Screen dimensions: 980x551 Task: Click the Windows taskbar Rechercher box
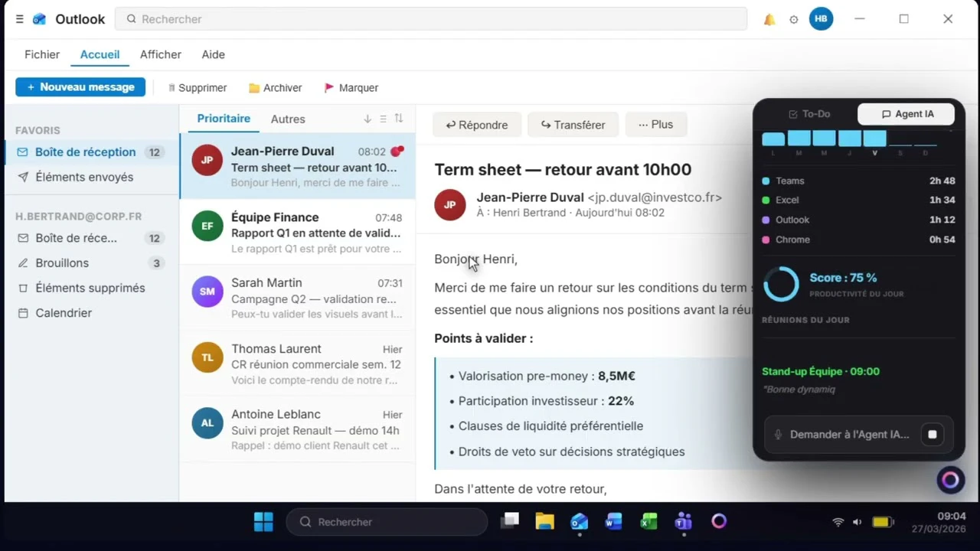click(387, 522)
